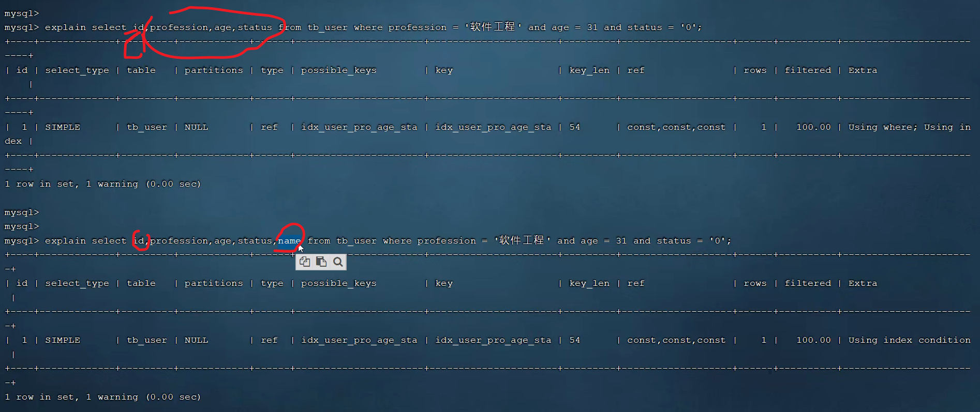Click 'key_len' header in the second result table
Viewport: 980px width, 412px height.
click(589, 283)
